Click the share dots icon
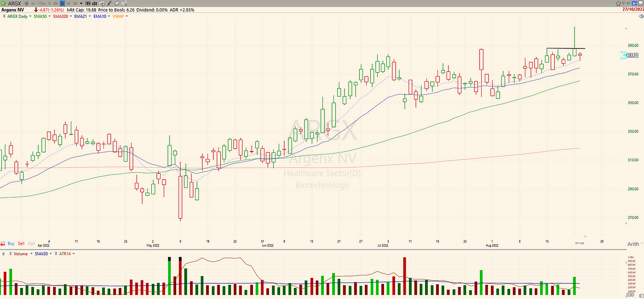The image size is (644, 299). point(124,3)
